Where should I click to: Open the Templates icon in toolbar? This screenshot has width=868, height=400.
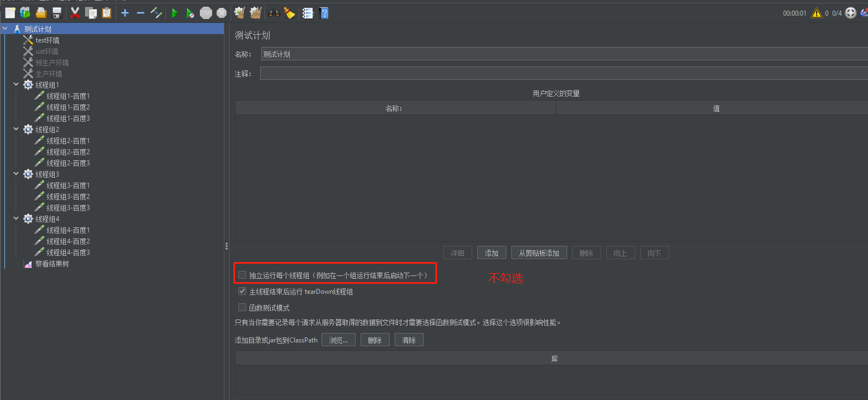click(25, 13)
